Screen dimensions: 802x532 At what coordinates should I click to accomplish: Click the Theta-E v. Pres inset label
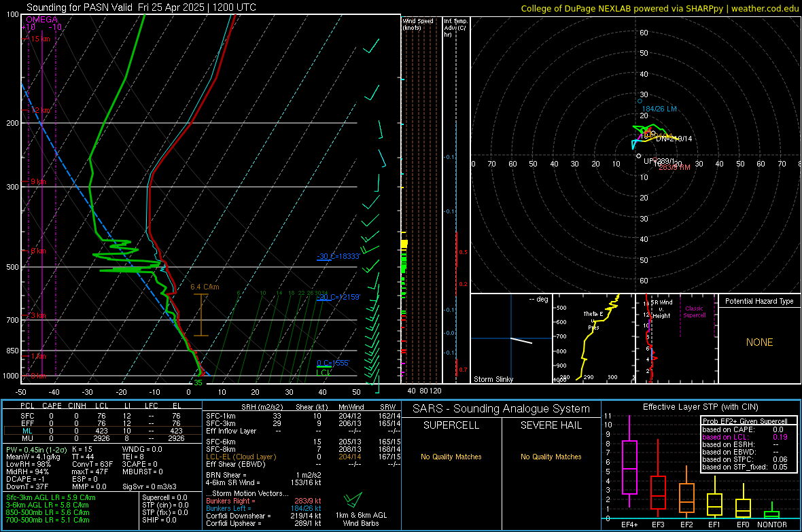(x=593, y=320)
